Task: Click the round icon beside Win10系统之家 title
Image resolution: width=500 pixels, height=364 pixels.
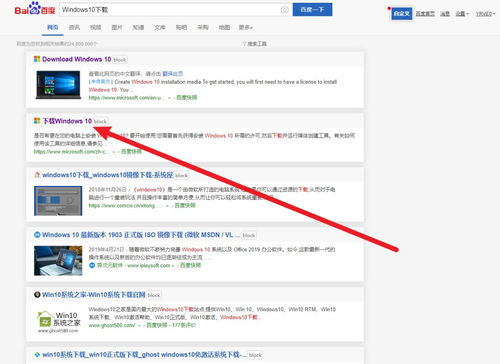Action: tap(37, 295)
